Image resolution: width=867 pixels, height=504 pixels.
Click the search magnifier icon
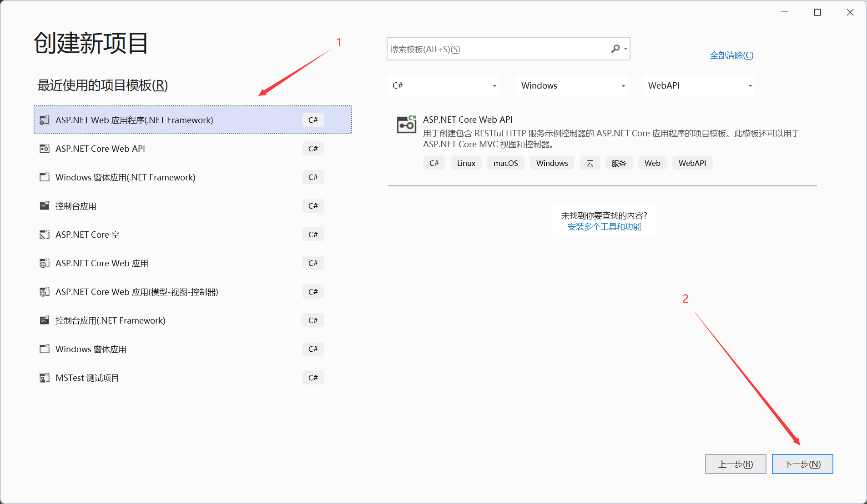click(x=615, y=49)
